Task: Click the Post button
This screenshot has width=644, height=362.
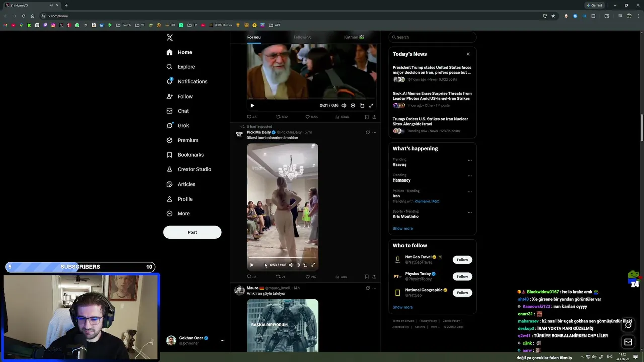Action: (x=192, y=232)
